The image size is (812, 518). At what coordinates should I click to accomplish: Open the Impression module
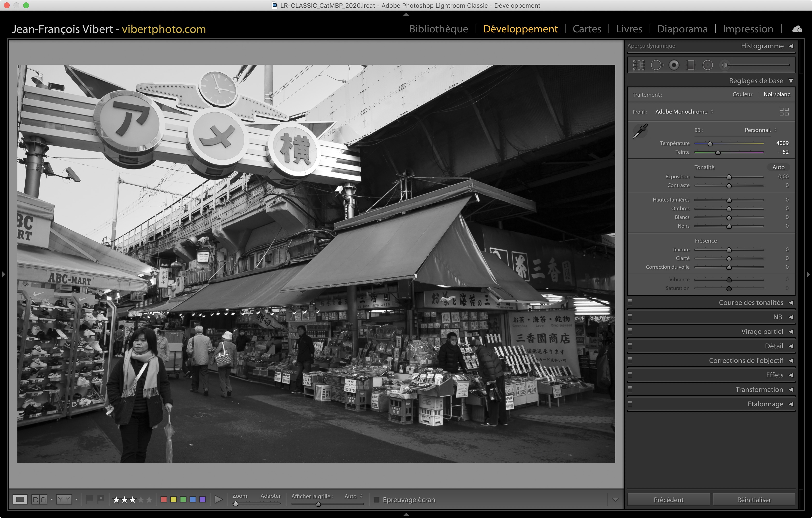[747, 29]
